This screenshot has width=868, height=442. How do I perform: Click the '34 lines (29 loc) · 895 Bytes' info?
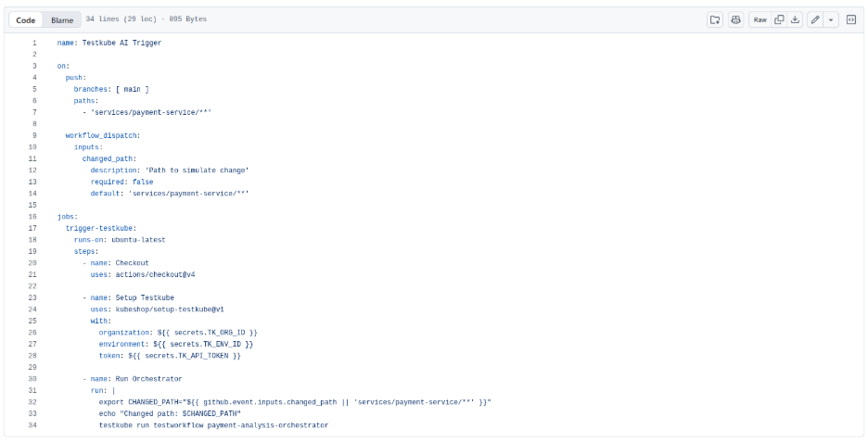pos(147,19)
